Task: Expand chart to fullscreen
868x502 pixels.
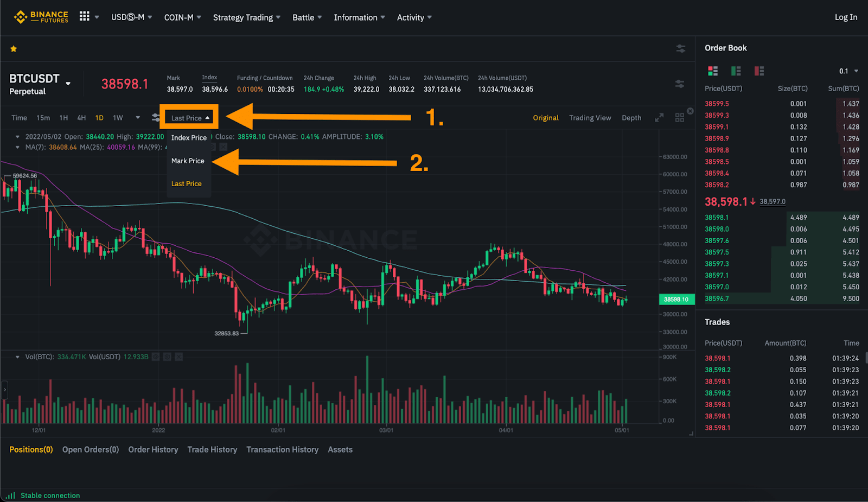Action: (659, 118)
